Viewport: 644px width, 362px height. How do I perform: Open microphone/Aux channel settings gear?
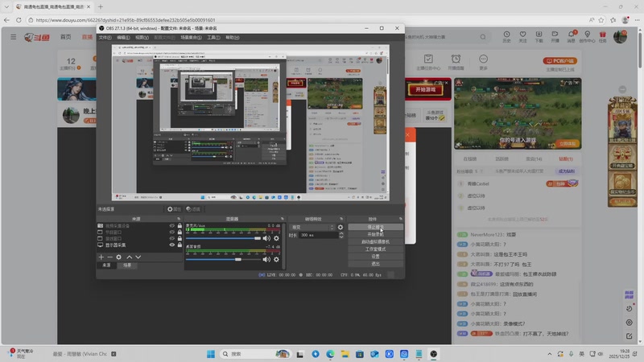coord(276,238)
